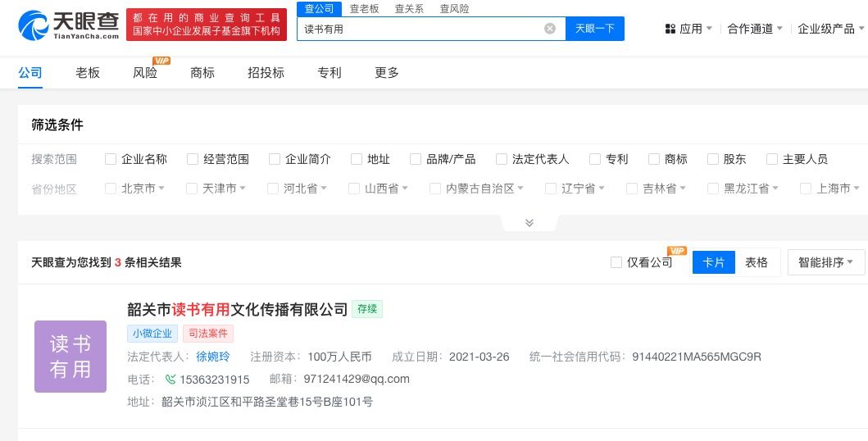Click the TianYanCha logo
This screenshot has height=441, width=868.
[x=69, y=25]
